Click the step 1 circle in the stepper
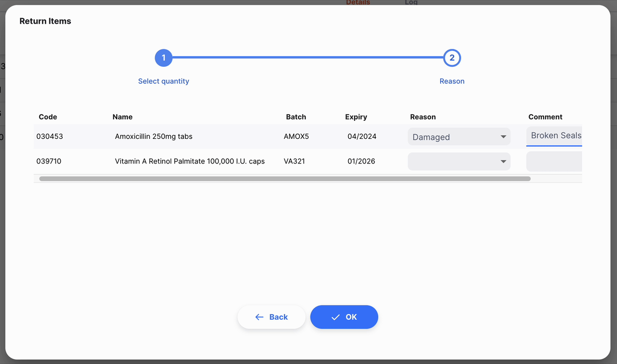617x364 pixels. coord(164,58)
